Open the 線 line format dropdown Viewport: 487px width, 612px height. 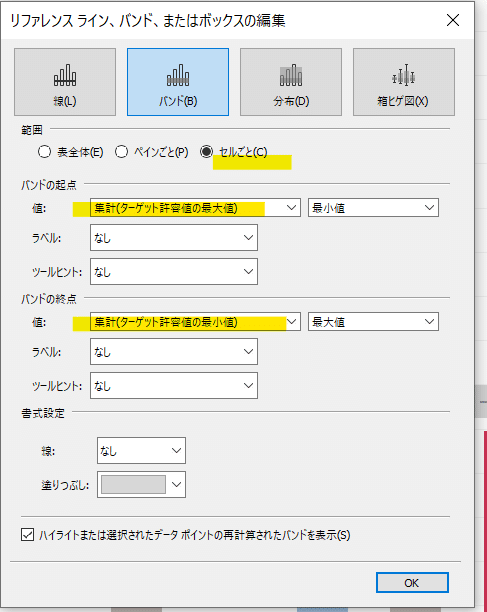[141, 450]
